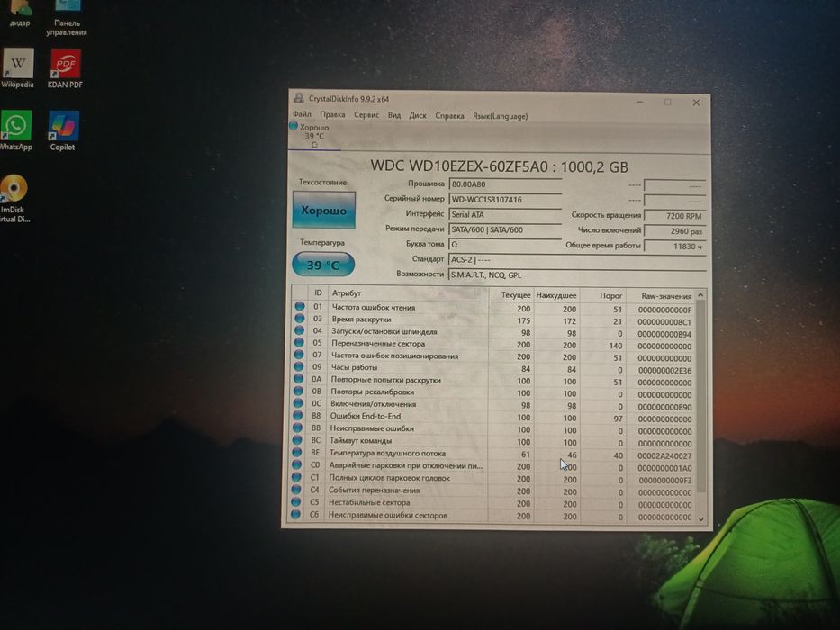Click status circle for Запуски/остановки шпинделя
The height and width of the screenshot is (630, 840).
click(x=300, y=330)
